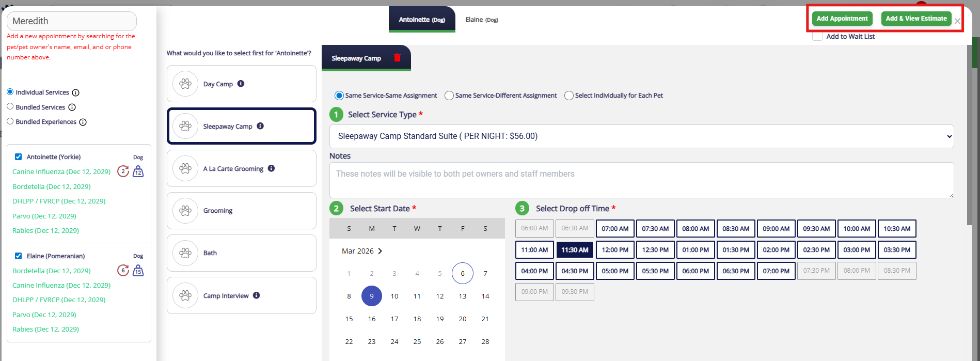Open the Bundled Experiences info icon

83,122
